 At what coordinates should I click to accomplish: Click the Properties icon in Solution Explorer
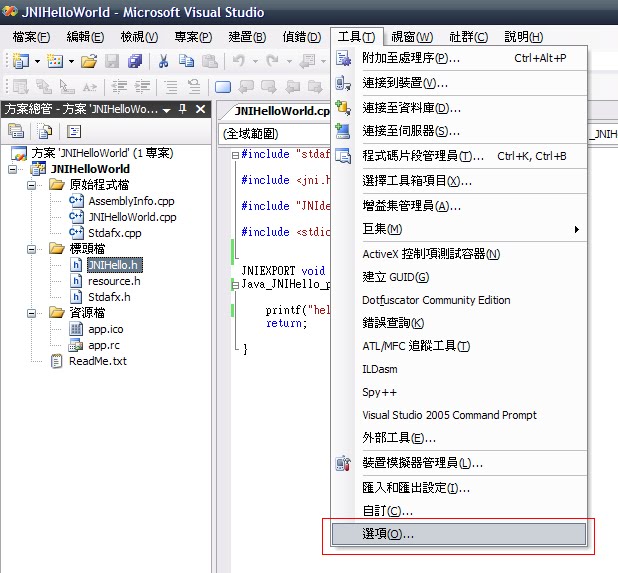[x=16, y=131]
